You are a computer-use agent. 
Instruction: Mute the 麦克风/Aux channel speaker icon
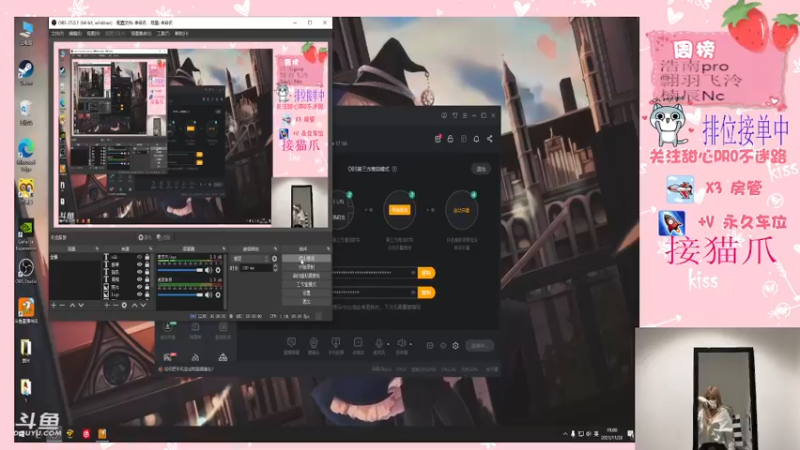[209, 270]
